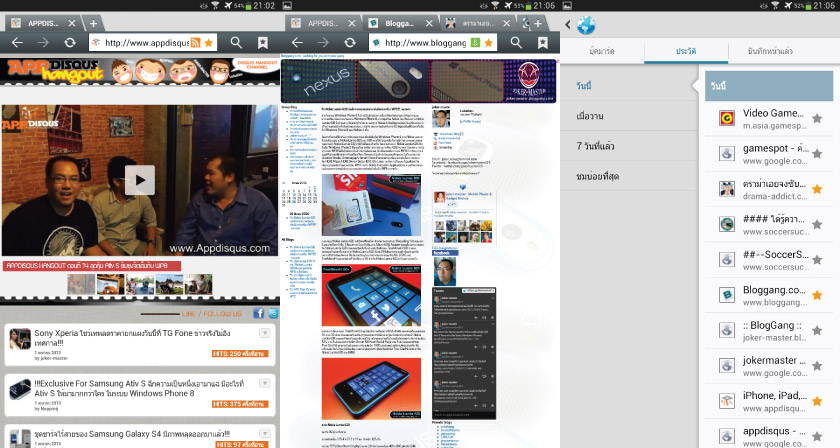Open the appdisqus - www.google.co history entry
Viewport: 840px width, 448px height.
(x=769, y=435)
